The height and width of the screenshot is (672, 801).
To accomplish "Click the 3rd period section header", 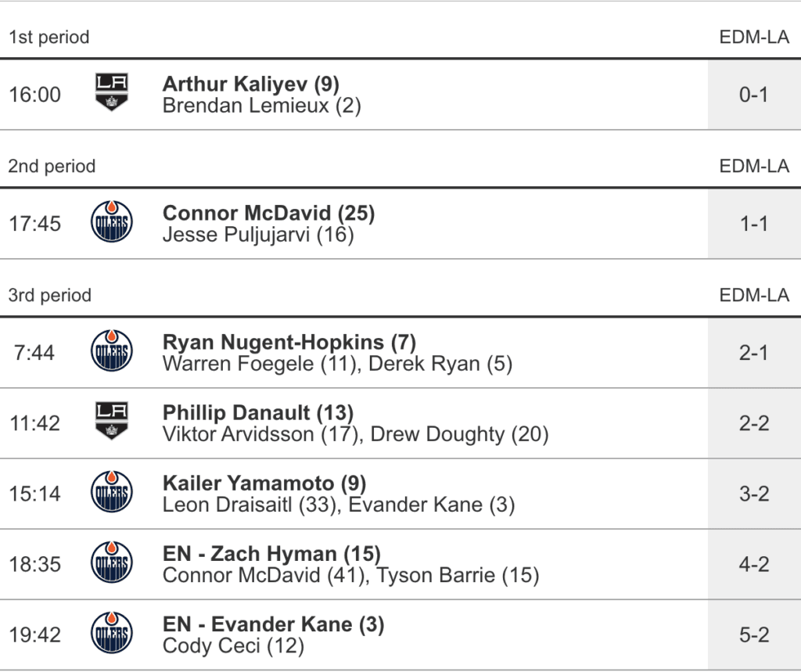I will [x=49, y=295].
